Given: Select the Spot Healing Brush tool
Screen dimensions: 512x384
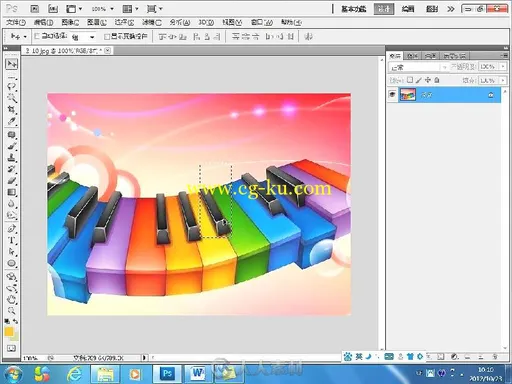Looking at the screenshot, I should [12, 135].
